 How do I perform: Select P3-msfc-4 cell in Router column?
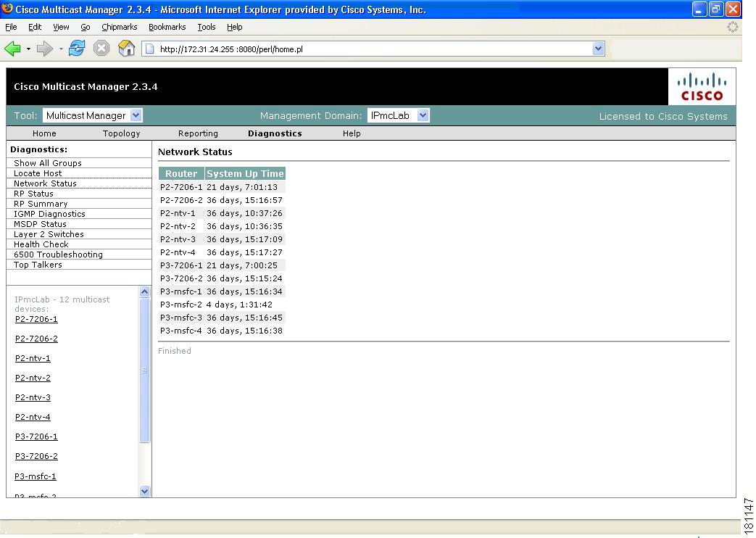(180, 331)
